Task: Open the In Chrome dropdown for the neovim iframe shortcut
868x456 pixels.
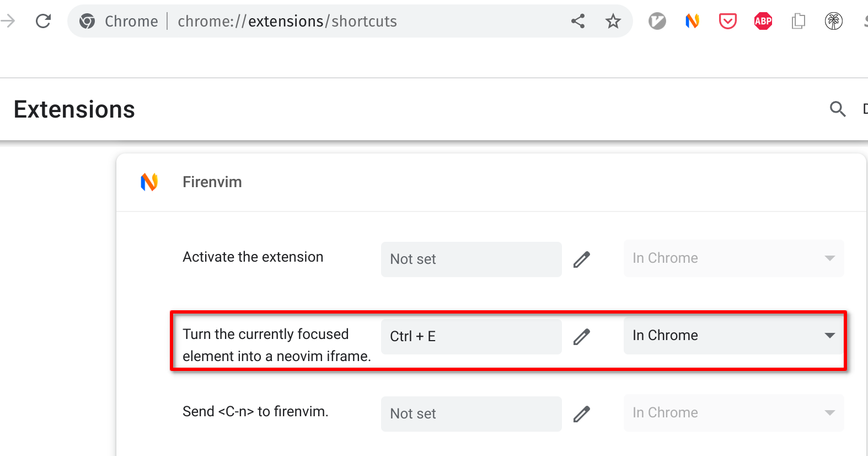Action: coord(733,335)
